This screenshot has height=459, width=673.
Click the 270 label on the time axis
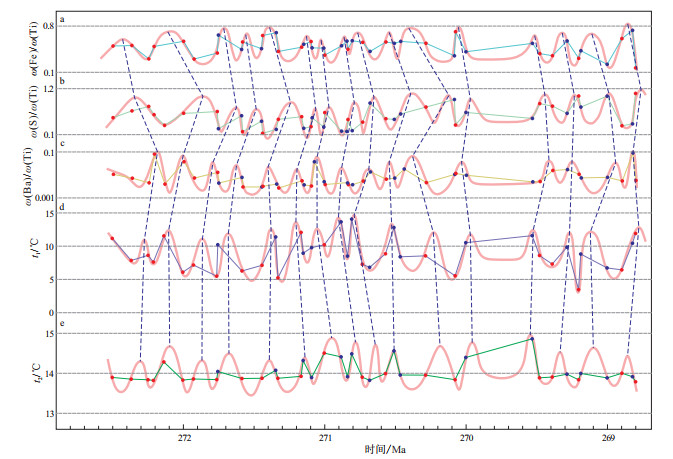click(466, 438)
